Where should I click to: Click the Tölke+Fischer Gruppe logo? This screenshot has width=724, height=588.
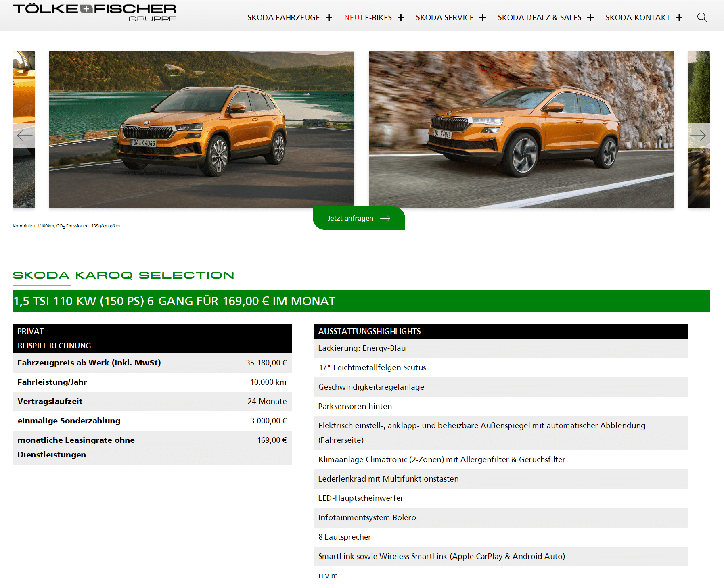[94, 13]
